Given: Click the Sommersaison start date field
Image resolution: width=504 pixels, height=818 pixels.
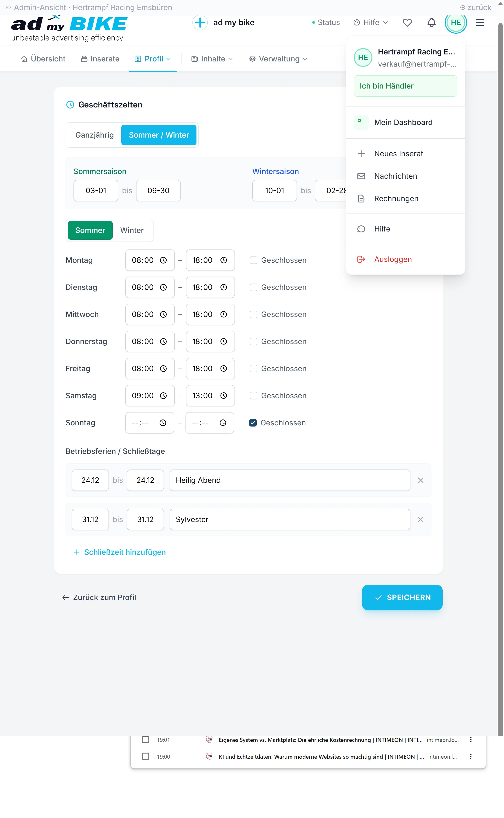Looking at the screenshot, I should click(x=96, y=191).
